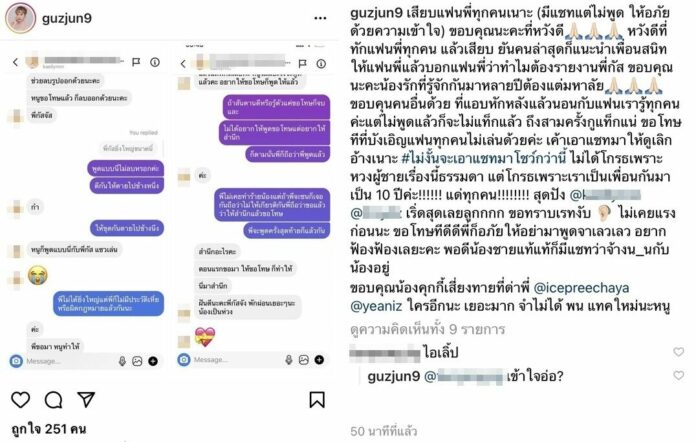This screenshot has width=696, height=442.
Task: Click guzjun9 profile picture avatar
Action: [x=20, y=18]
